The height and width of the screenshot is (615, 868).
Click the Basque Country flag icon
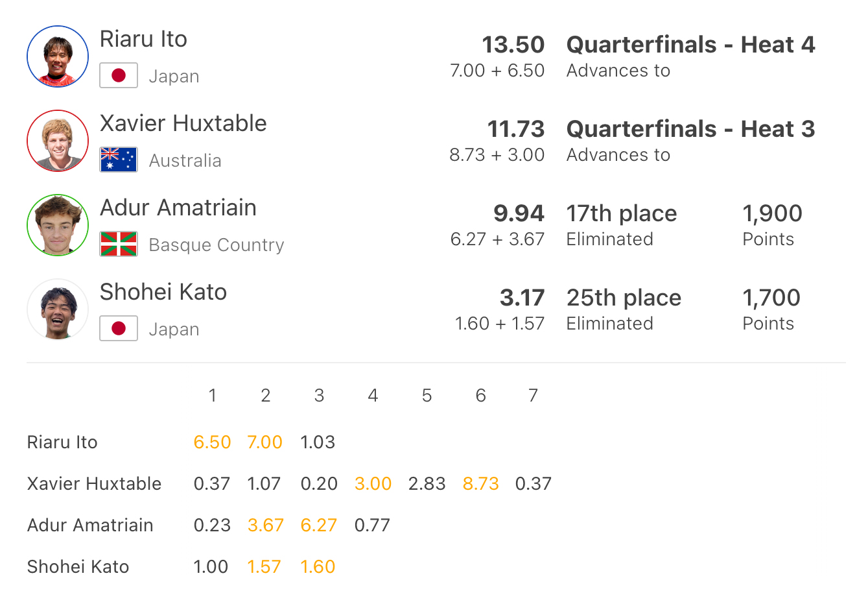point(119,244)
